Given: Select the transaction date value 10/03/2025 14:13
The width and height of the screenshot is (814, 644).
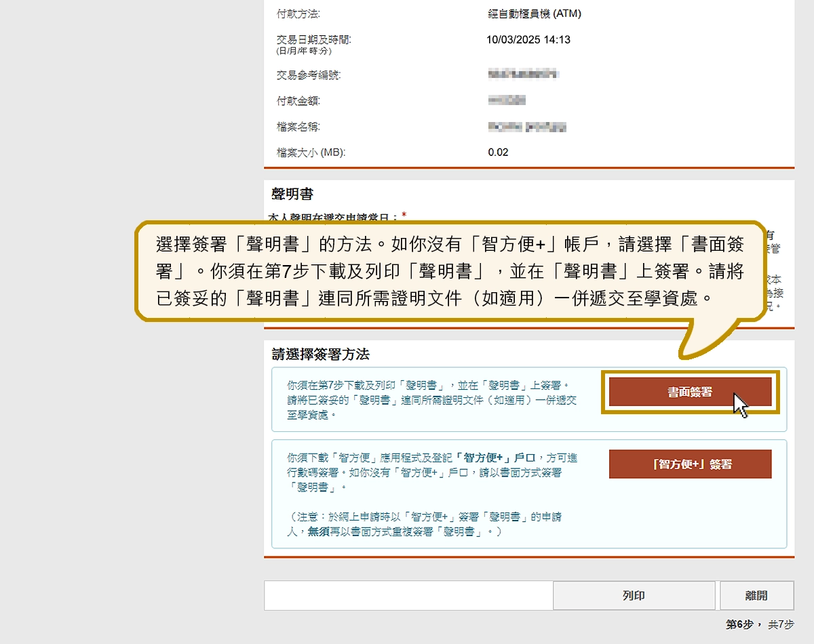Looking at the screenshot, I should [x=528, y=39].
